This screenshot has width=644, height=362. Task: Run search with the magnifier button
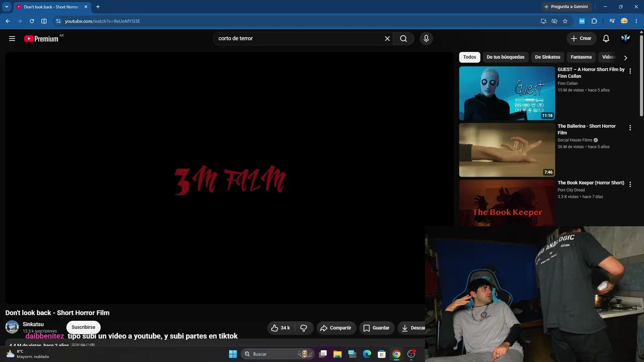pyautogui.click(x=404, y=39)
